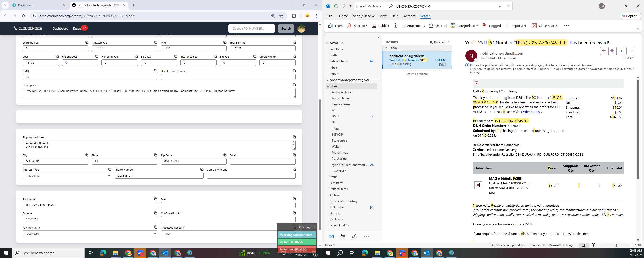Collapse the Favorites folder group

(x=328, y=43)
